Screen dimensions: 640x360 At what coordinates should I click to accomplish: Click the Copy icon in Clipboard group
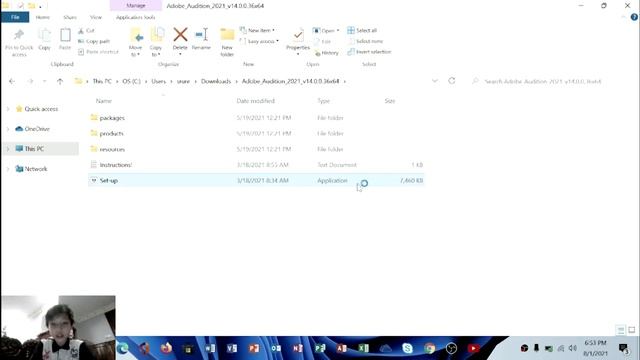pos(44,35)
